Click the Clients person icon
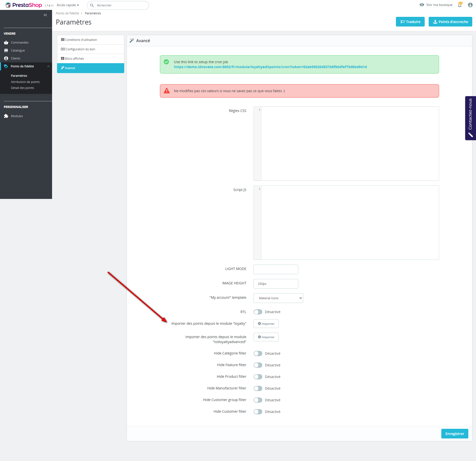The width and height of the screenshot is (476, 461). tap(6, 58)
